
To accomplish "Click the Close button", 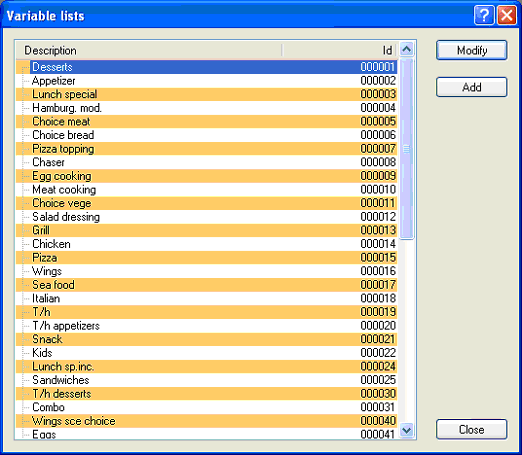I will coord(472,429).
